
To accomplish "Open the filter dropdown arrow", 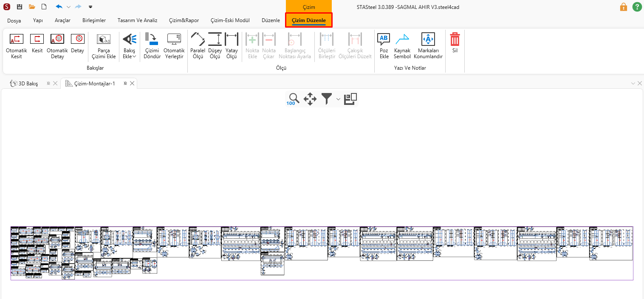I will click(338, 99).
